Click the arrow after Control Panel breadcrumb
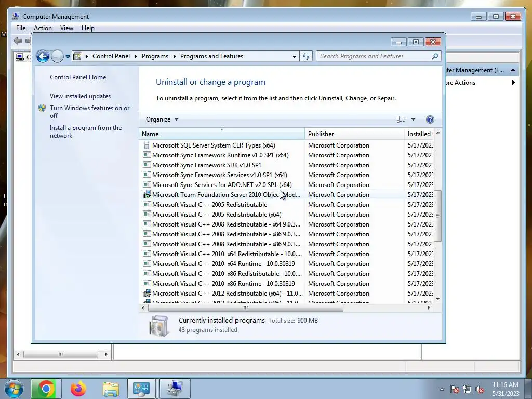The width and height of the screenshot is (532, 399). click(x=136, y=56)
